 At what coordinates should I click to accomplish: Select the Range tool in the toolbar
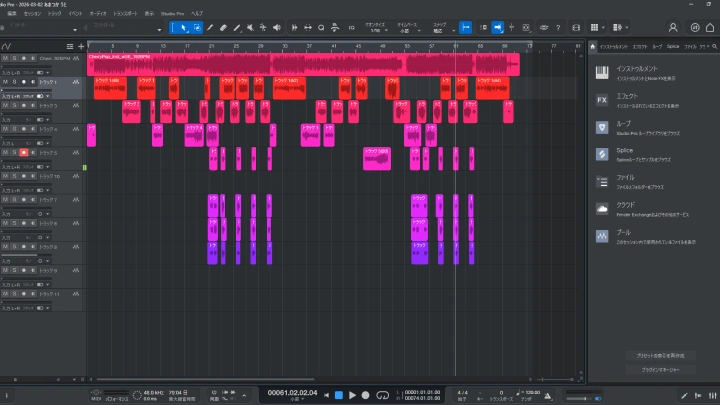(197, 28)
